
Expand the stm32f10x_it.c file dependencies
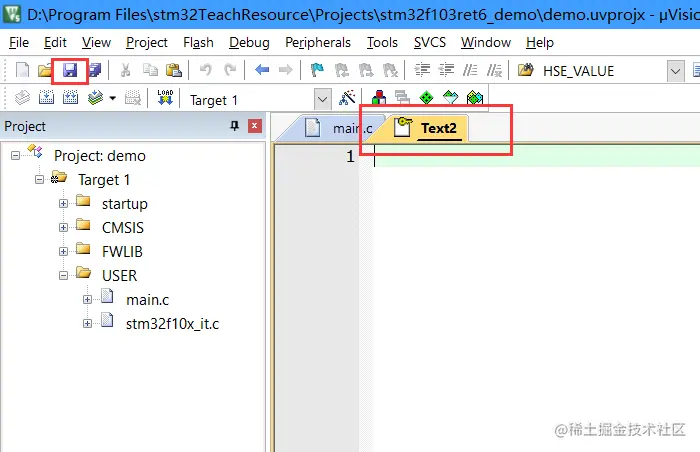(x=88, y=323)
